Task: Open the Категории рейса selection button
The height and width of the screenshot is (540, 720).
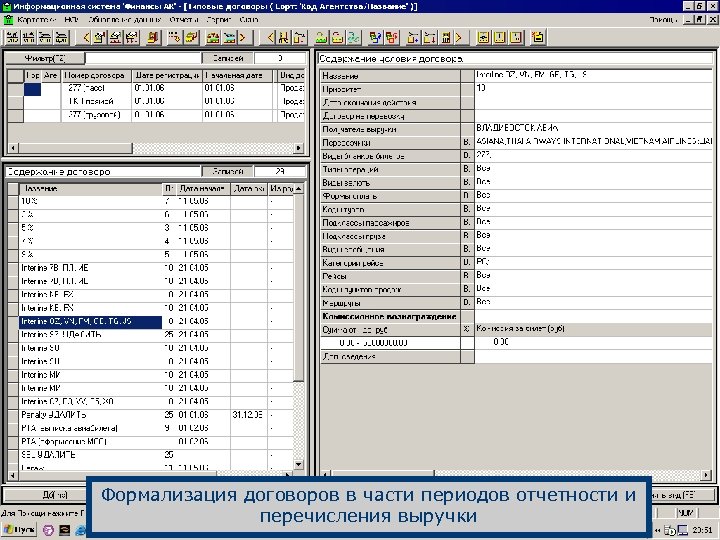Action: click(x=467, y=263)
